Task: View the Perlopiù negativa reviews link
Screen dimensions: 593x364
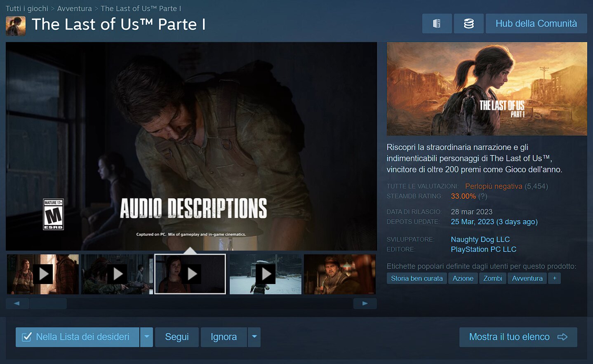Action: click(494, 186)
